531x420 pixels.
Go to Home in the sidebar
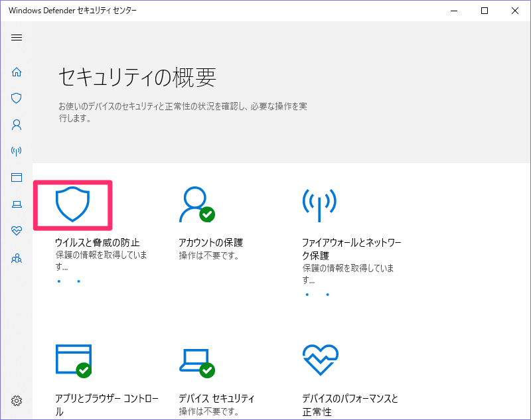coord(17,72)
